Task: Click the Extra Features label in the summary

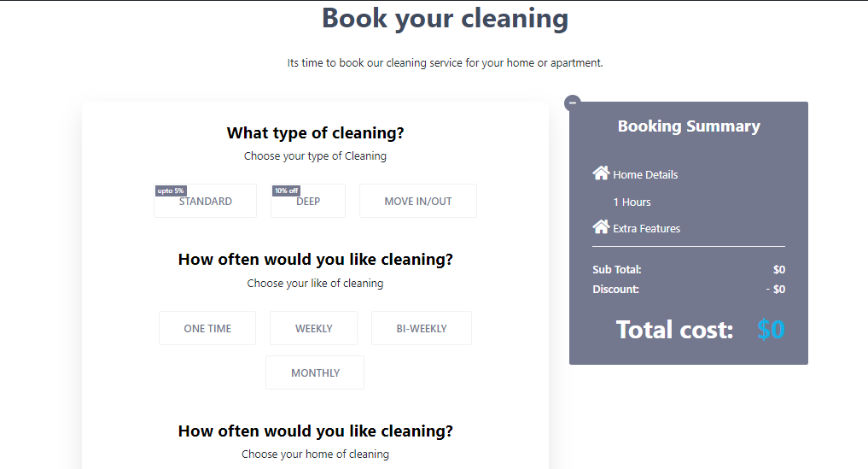Action: tap(647, 228)
